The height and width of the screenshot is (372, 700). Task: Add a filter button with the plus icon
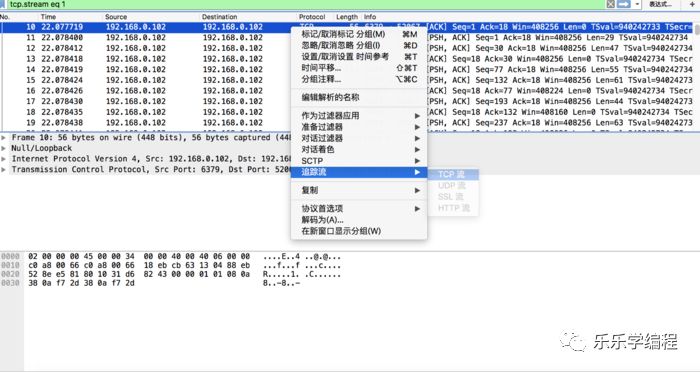click(692, 4)
